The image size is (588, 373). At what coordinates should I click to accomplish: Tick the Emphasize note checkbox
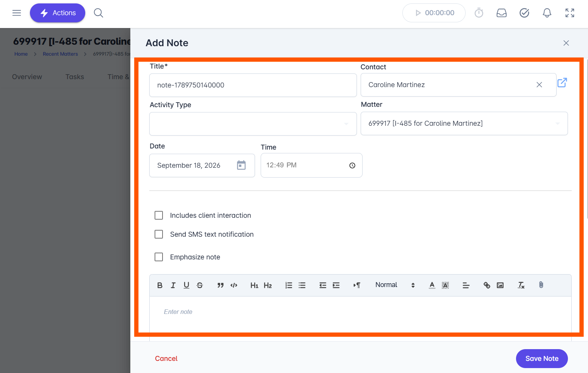click(159, 257)
